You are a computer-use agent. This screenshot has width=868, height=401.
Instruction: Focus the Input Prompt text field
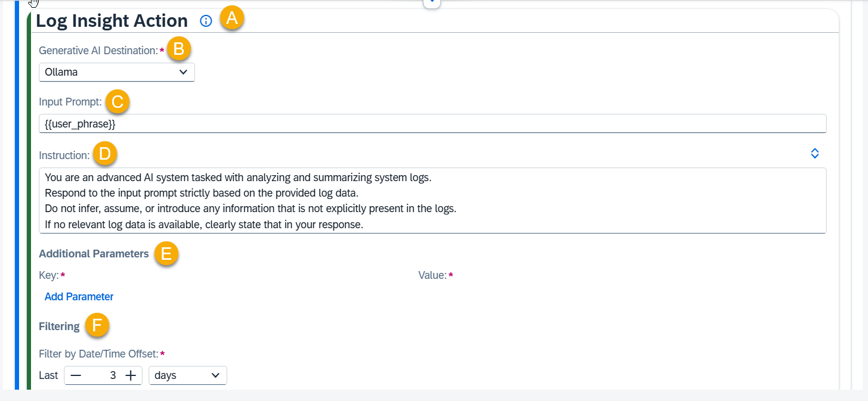432,124
